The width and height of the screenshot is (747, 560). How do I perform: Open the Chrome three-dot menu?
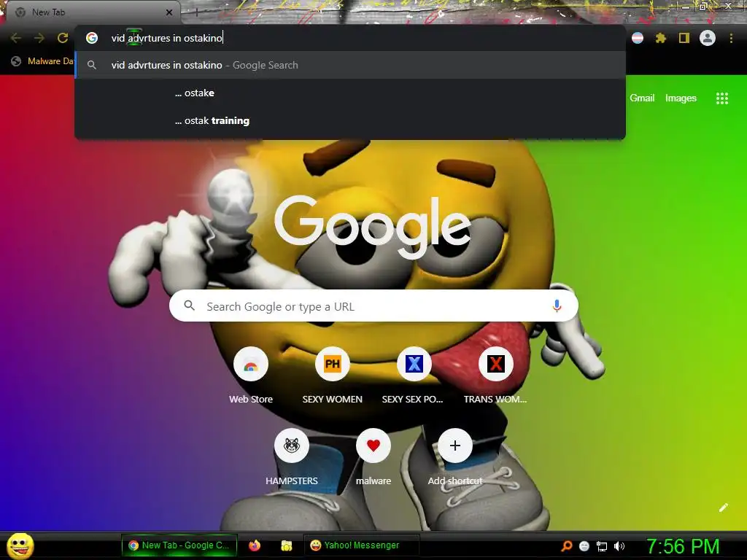pos(731,38)
